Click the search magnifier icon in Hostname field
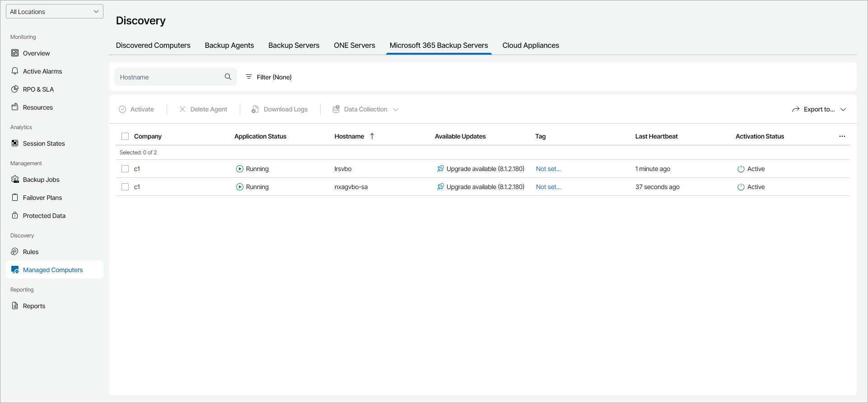The width and height of the screenshot is (868, 403). [x=228, y=77]
